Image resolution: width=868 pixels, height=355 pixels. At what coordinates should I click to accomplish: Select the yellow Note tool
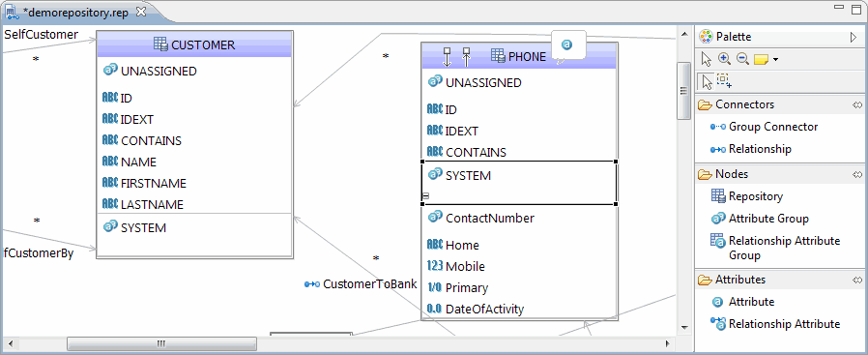761,59
